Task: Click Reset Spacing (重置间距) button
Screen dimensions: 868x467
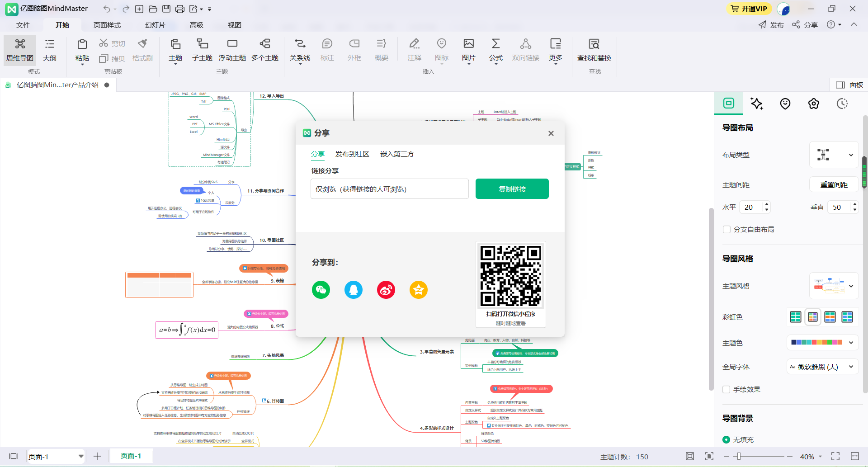Action: [x=834, y=184]
